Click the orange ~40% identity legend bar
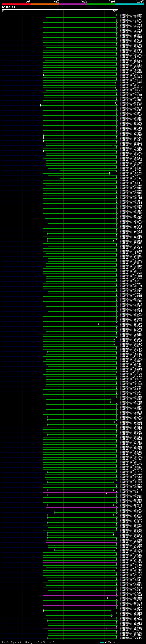The image size is (146, 644). tap(45, 4)
